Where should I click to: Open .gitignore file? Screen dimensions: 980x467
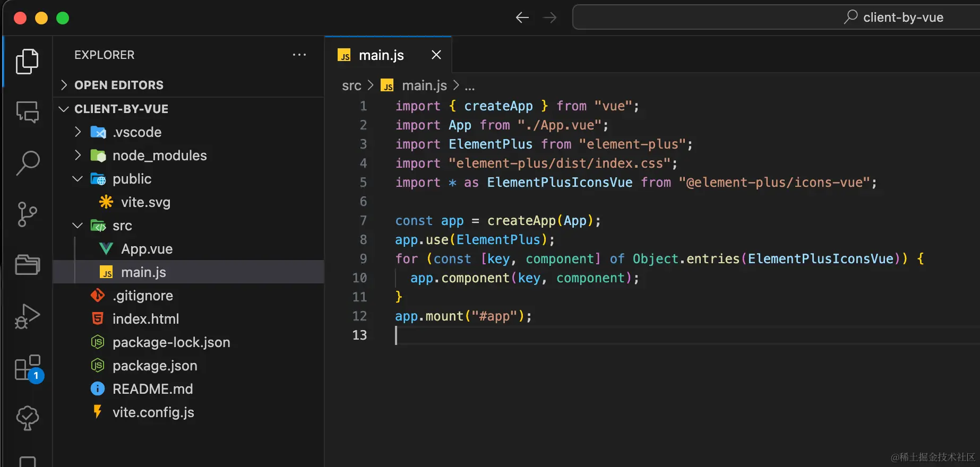142,296
